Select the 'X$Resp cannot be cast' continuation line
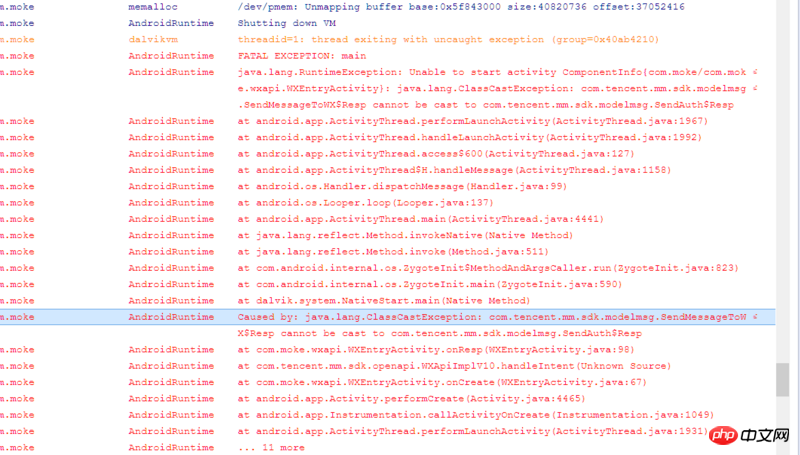 (x=440, y=334)
